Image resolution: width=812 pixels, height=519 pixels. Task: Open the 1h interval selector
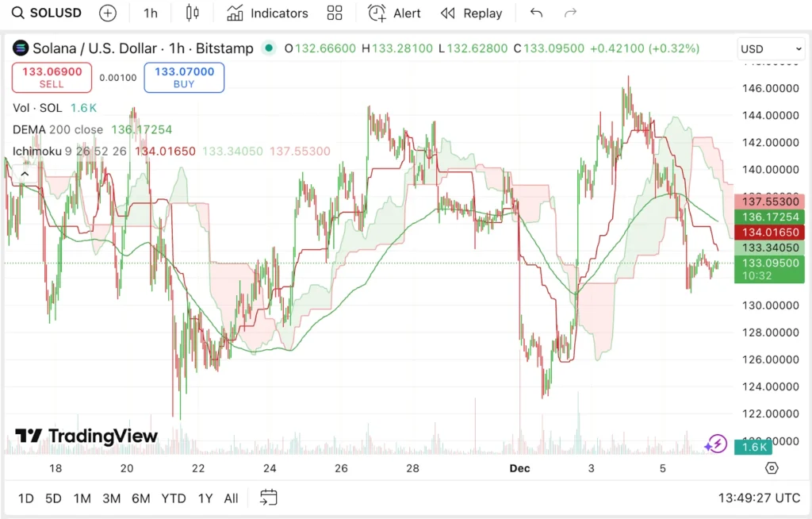coord(151,13)
